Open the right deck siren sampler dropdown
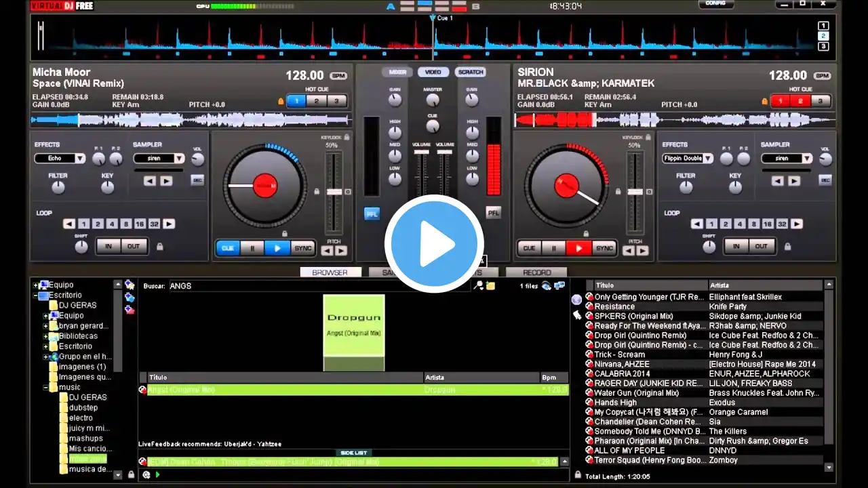Viewport: 868px width, 488px height. pyautogui.click(x=807, y=159)
